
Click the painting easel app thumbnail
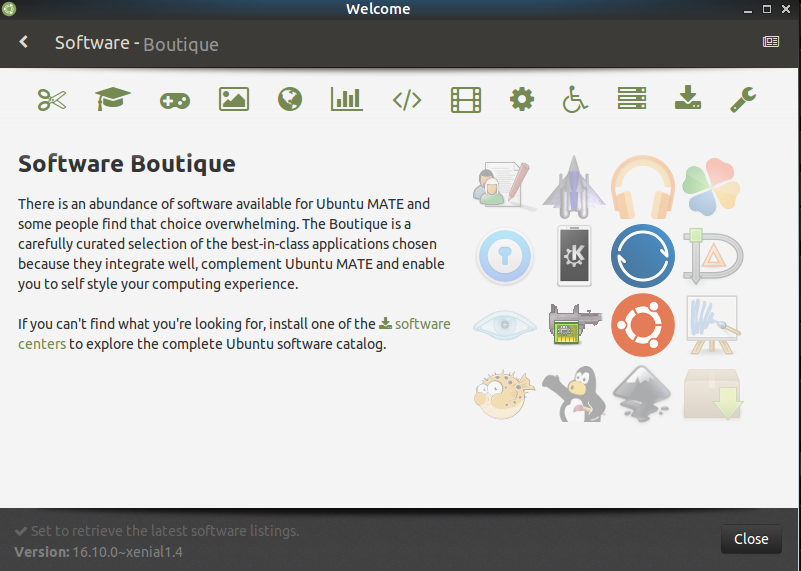(713, 325)
